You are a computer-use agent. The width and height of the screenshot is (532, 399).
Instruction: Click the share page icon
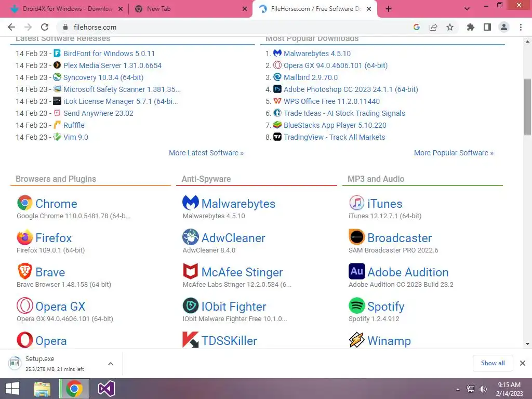click(433, 27)
